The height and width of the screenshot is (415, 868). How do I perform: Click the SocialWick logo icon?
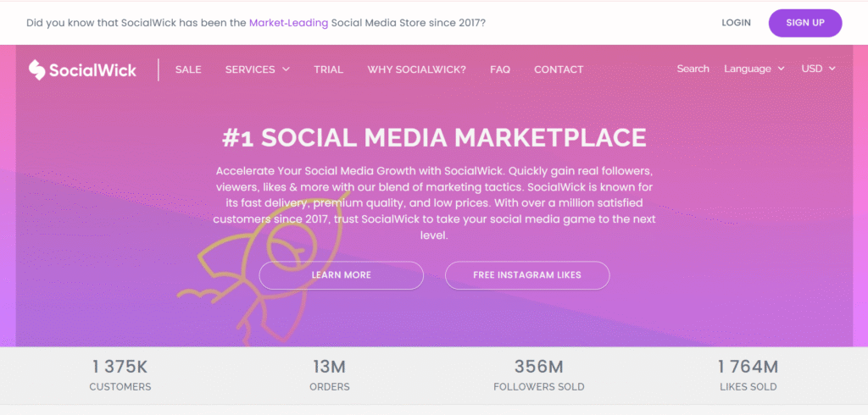click(36, 69)
